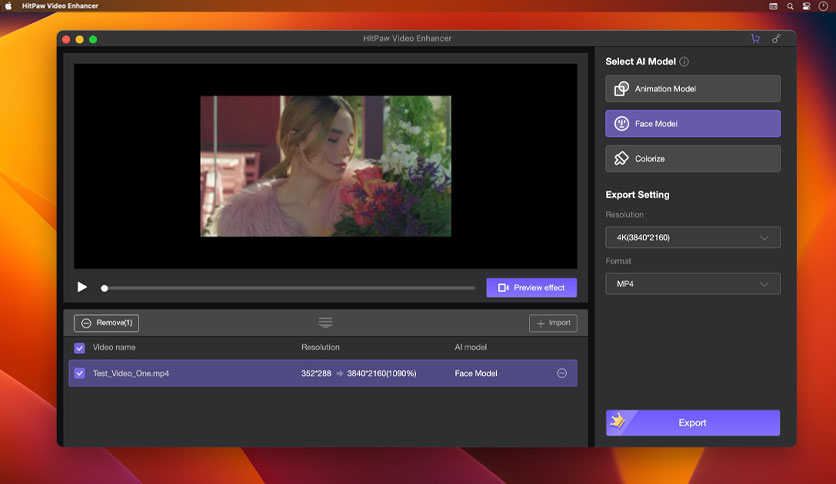The width and height of the screenshot is (836, 484).
Task: Open the AI Model info icon
Action: point(684,62)
